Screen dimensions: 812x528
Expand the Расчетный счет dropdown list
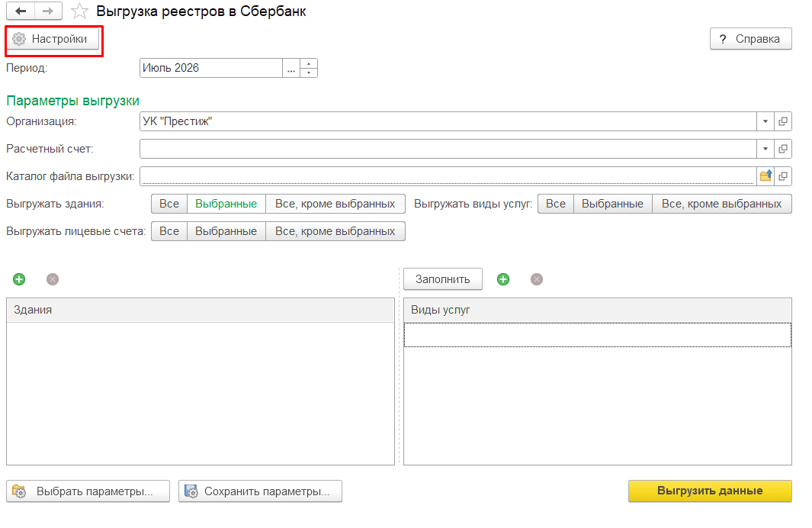[765, 149]
